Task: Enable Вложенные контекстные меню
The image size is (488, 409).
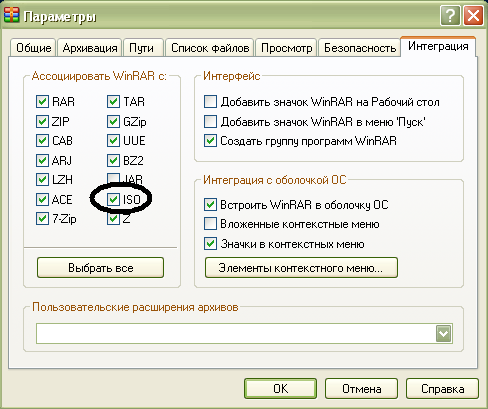Action: point(210,224)
